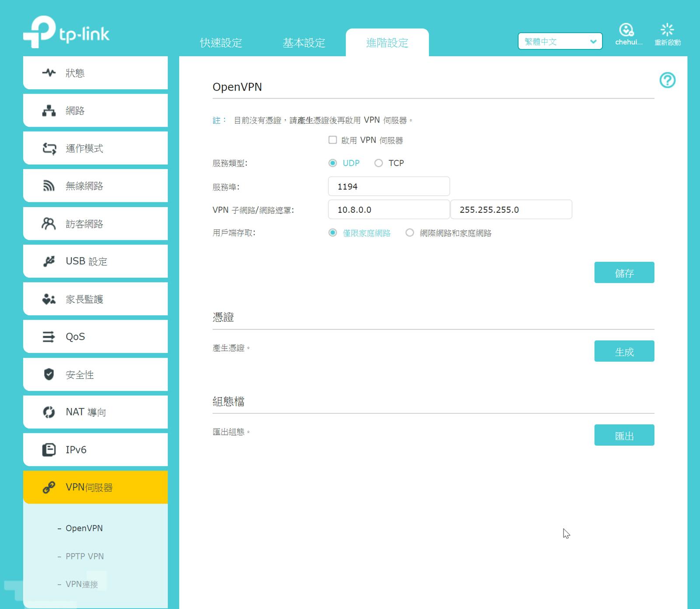Open the 家長監護 parental controls icon

(x=49, y=299)
